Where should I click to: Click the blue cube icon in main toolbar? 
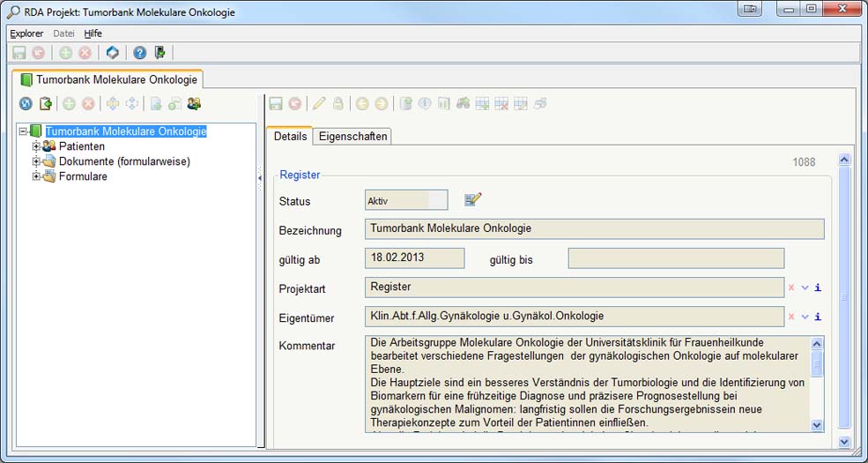(x=113, y=53)
